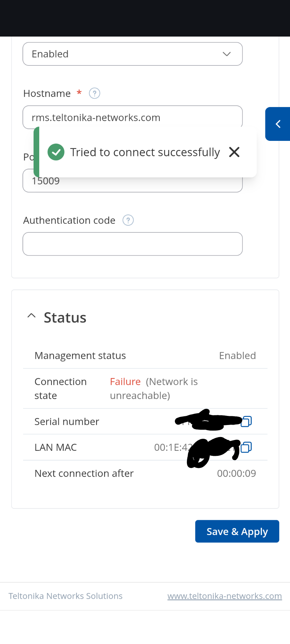Open the Enabled dropdown menu
Screen dimensions: 290x644
click(133, 54)
